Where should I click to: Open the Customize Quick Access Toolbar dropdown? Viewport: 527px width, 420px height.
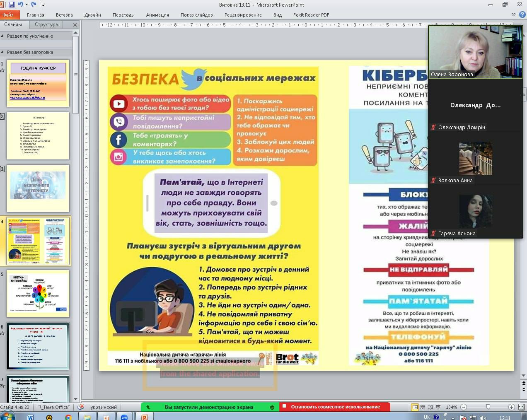43,5
